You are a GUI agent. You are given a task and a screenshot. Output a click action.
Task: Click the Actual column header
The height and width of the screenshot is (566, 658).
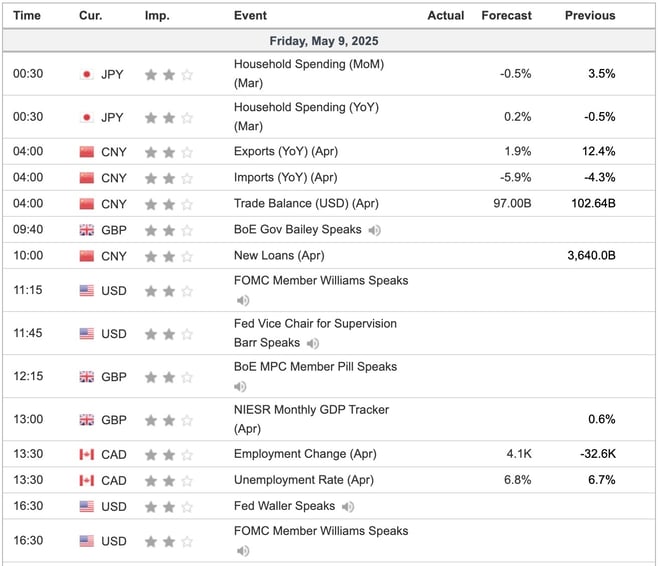pyautogui.click(x=446, y=16)
